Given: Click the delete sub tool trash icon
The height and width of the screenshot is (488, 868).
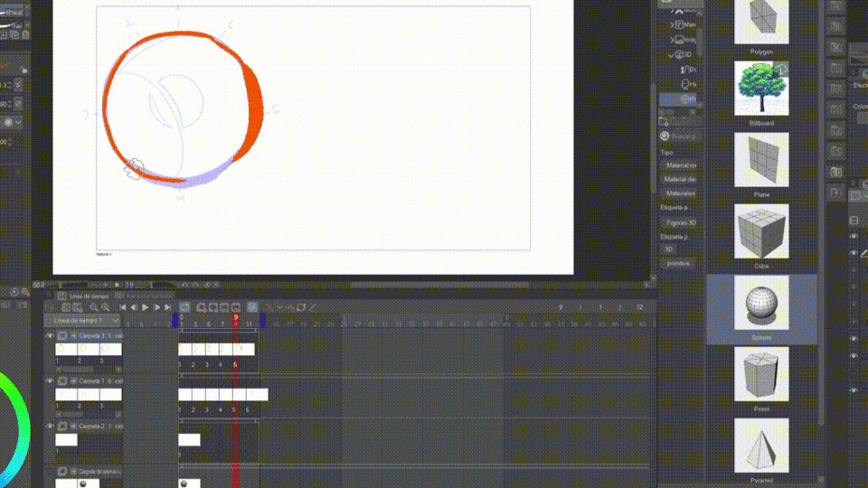Looking at the screenshot, I should 25,35.
